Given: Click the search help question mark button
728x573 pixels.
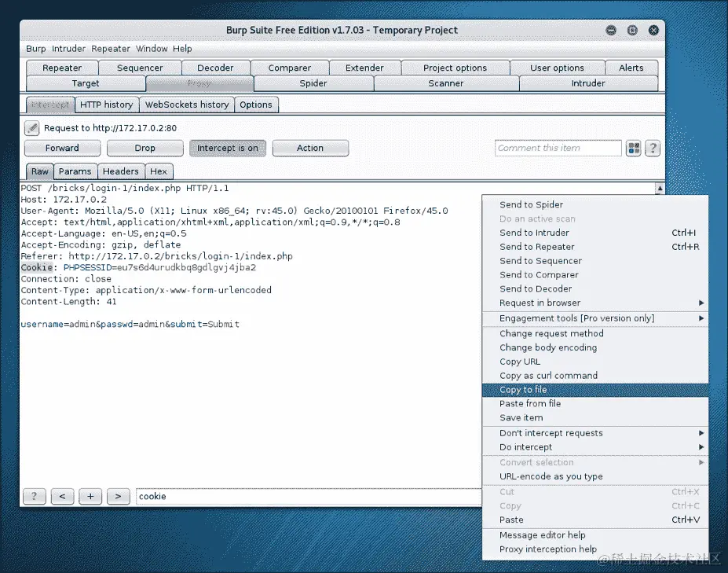Looking at the screenshot, I should click(34, 496).
